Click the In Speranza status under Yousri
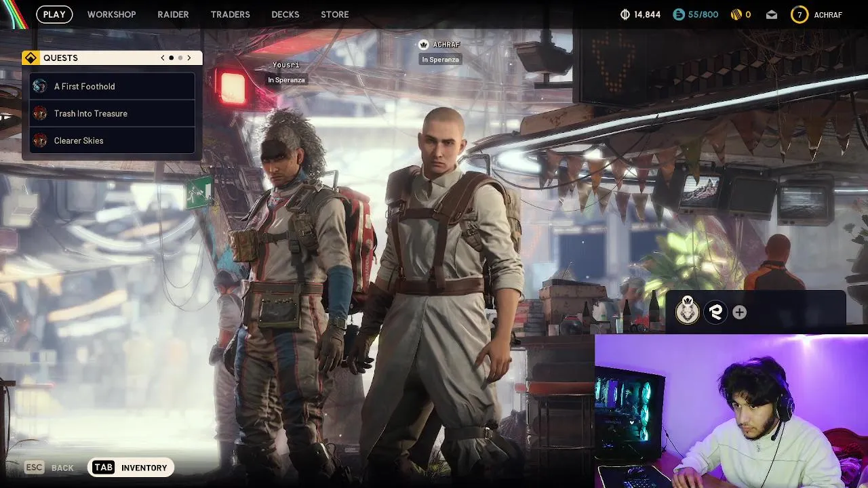The image size is (868, 488). (x=286, y=80)
